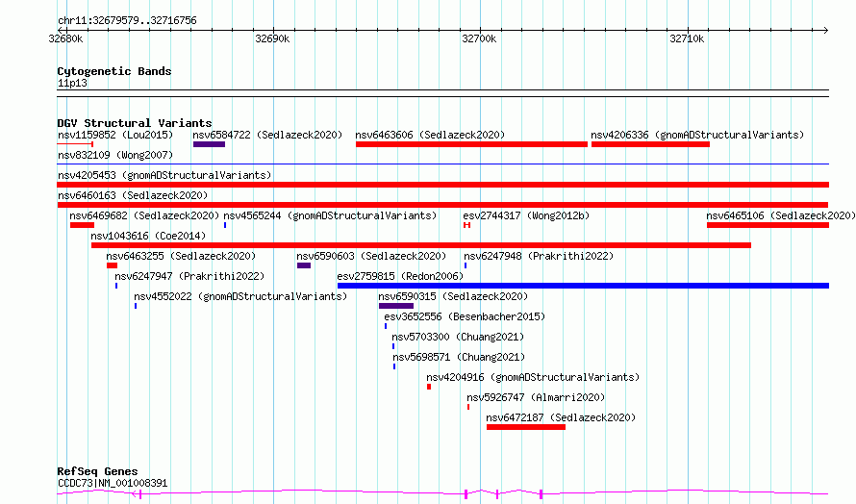The width and height of the screenshot is (856, 504).
Task: Select the red bar under nsv4206336
Action: point(650,144)
